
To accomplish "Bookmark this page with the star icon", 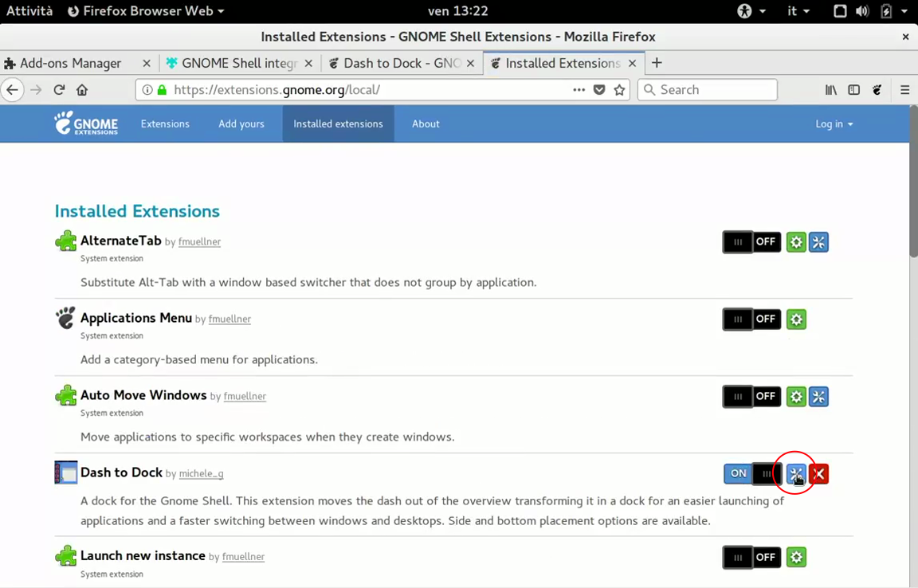I will point(620,90).
